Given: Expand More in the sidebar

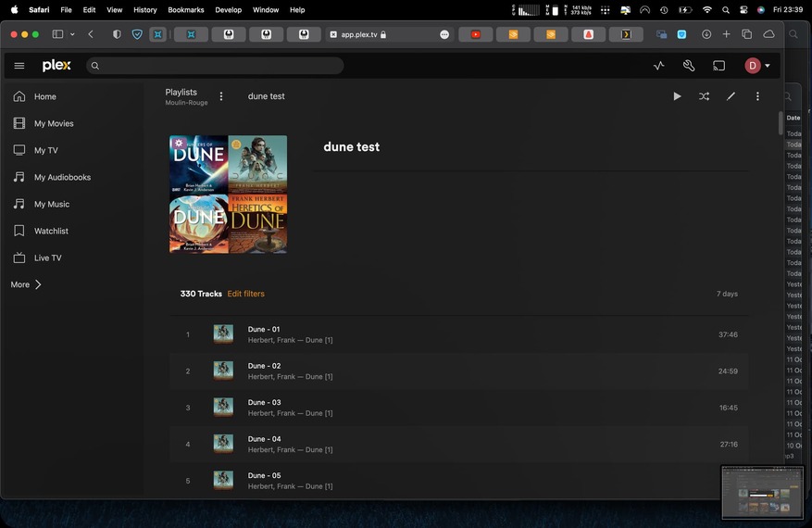Looking at the screenshot, I should pyautogui.click(x=26, y=284).
